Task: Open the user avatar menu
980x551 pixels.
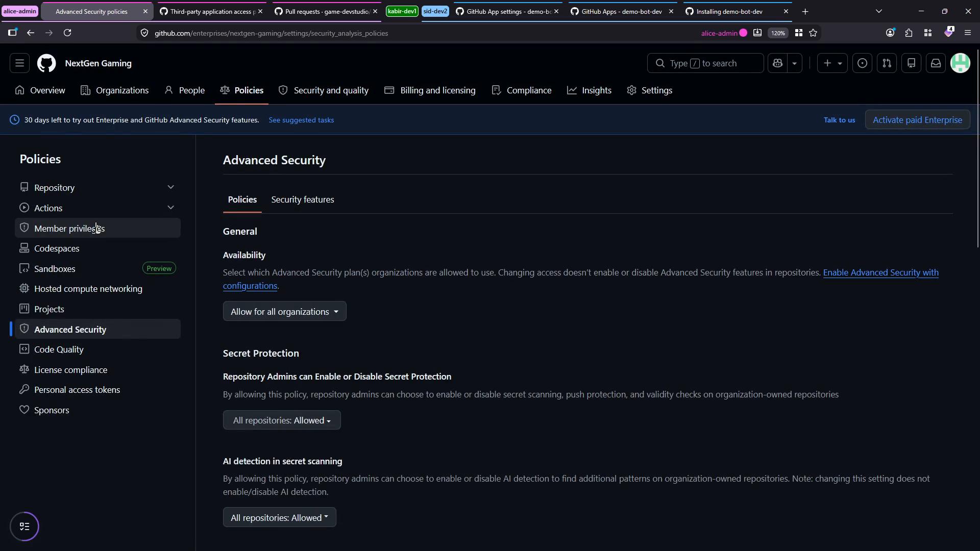Action: (x=960, y=63)
